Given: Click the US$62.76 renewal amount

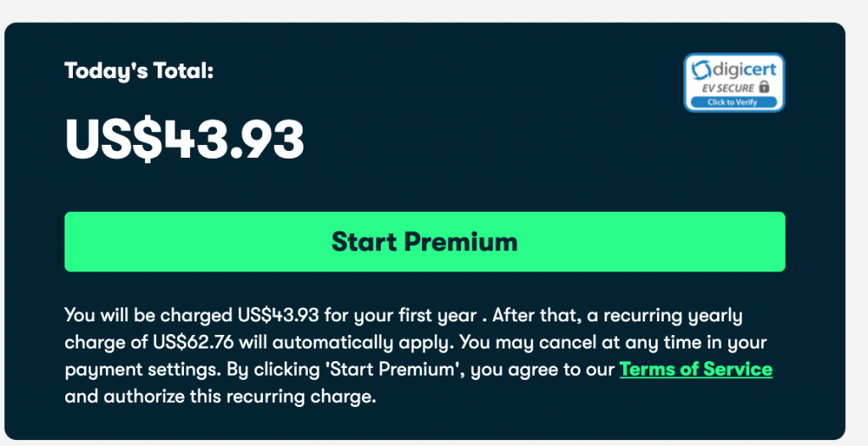Looking at the screenshot, I should pos(193,342).
